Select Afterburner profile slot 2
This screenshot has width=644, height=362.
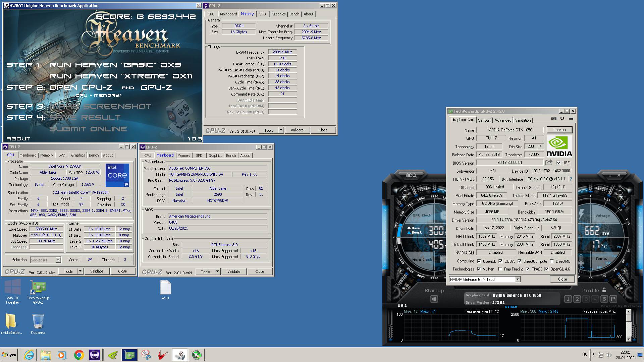[x=577, y=299]
